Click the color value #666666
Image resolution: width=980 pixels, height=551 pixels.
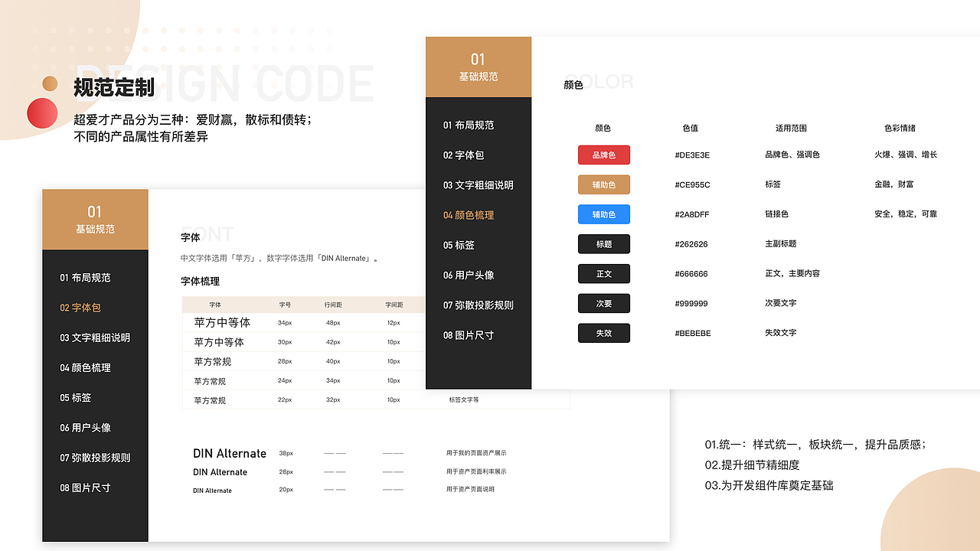691,274
